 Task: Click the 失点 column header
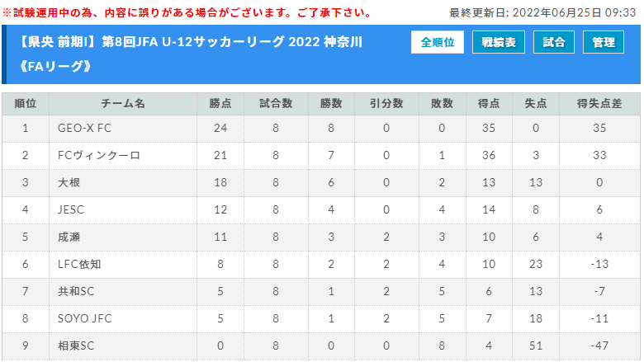[x=536, y=104]
